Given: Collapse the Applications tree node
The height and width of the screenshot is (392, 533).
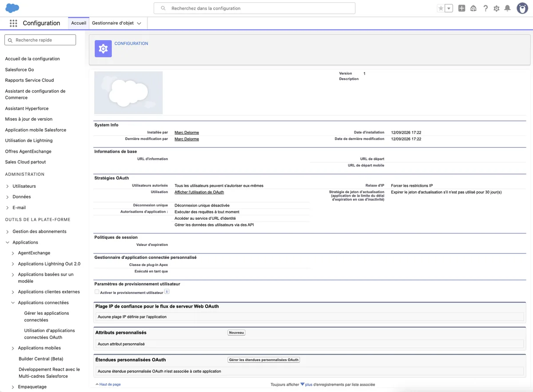Looking at the screenshot, I should pyautogui.click(x=8, y=242).
